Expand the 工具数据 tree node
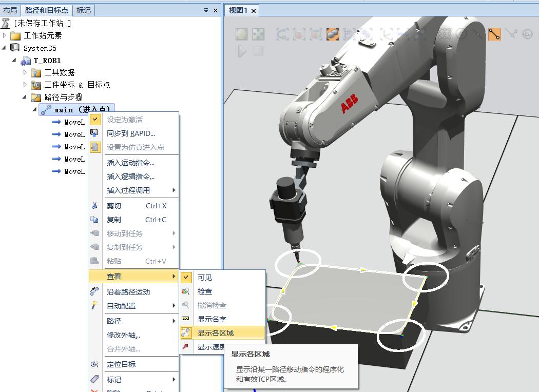The width and height of the screenshot is (539, 392). click(25, 72)
